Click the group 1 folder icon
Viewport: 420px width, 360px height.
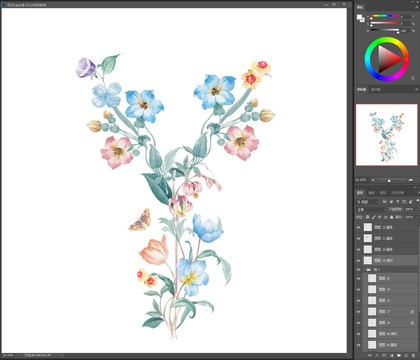pos(369,269)
